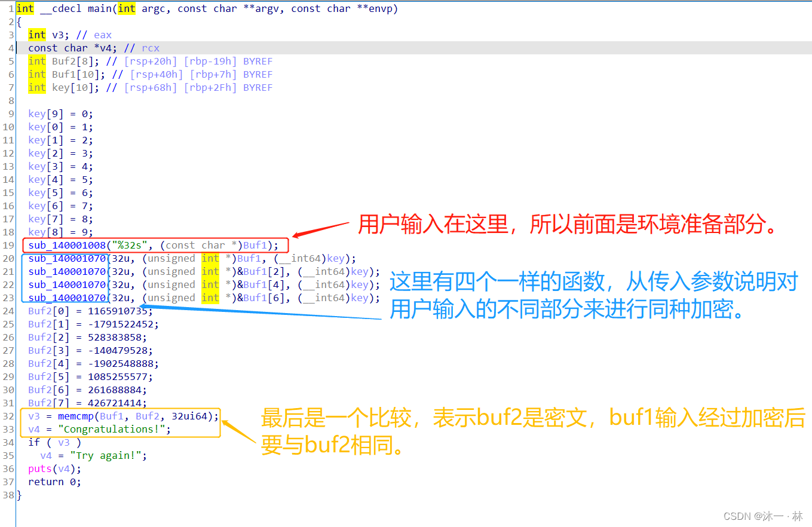Select the 'Buf2[8]' declaration on line 5

click(73, 61)
